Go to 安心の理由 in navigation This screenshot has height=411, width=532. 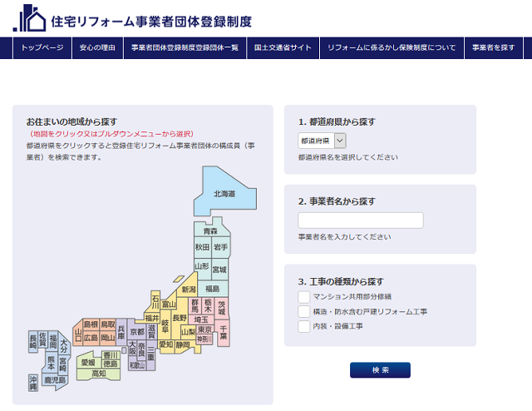(x=98, y=48)
